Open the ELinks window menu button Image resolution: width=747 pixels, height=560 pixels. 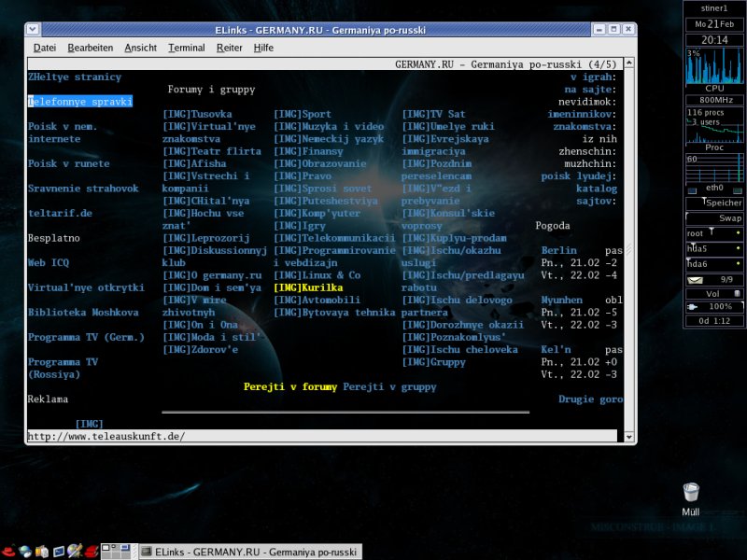point(33,30)
